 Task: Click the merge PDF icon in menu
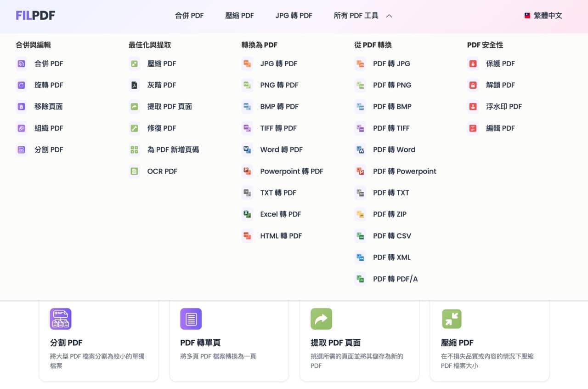(x=21, y=64)
